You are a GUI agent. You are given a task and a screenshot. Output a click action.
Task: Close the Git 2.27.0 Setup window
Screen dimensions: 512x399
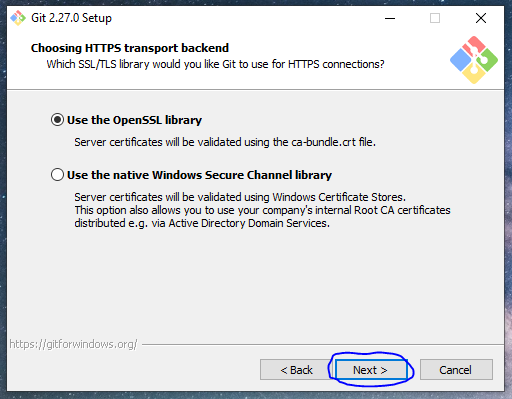[481, 18]
